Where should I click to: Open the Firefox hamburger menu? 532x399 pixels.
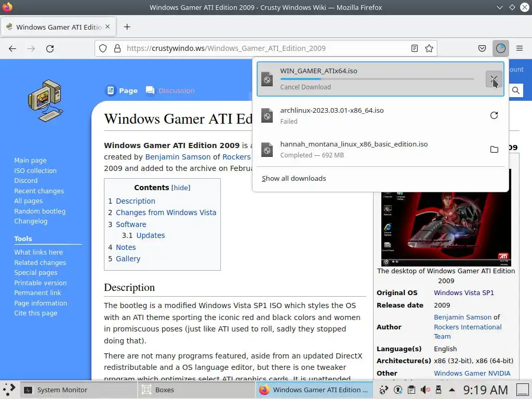tap(520, 48)
